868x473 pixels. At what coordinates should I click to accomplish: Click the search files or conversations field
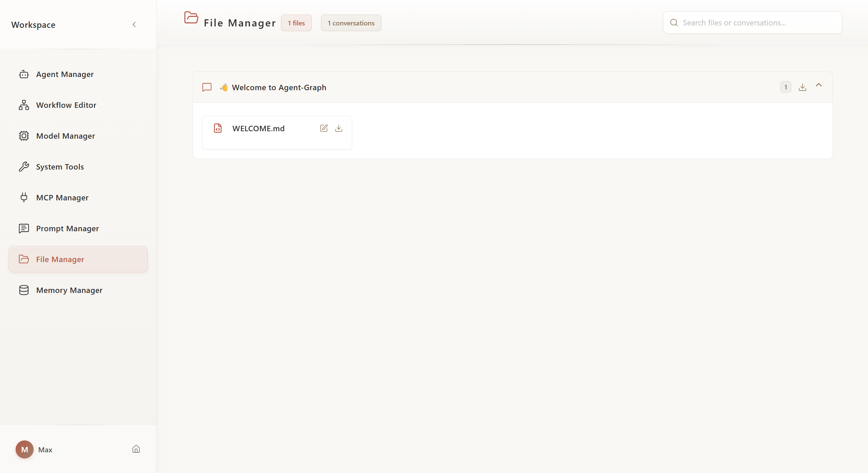(752, 22)
